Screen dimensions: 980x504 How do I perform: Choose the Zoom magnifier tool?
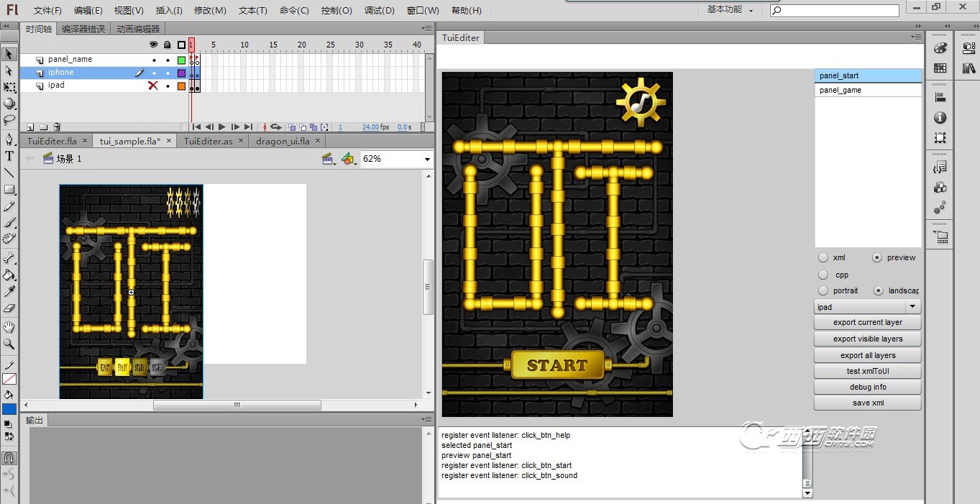[9, 344]
